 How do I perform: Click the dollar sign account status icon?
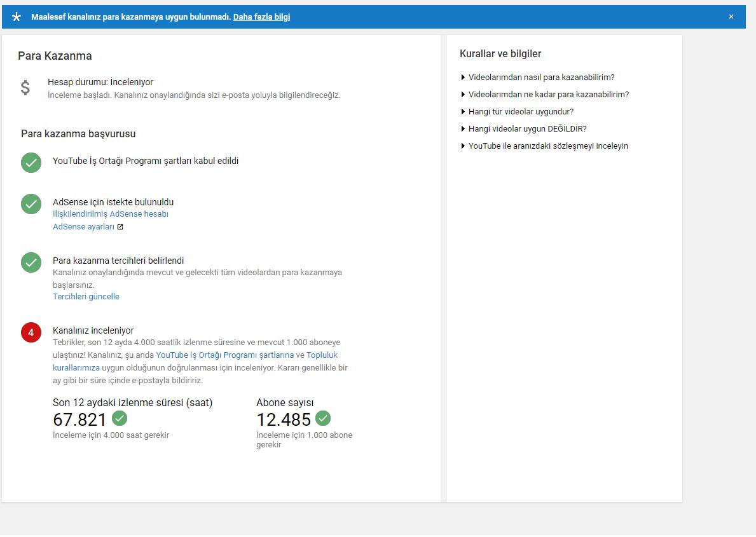[x=25, y=88]
